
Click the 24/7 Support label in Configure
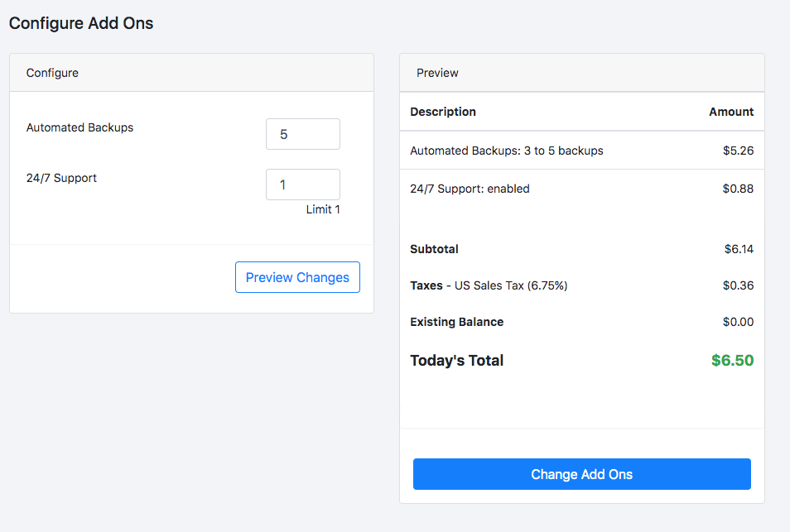pos(61,178)
